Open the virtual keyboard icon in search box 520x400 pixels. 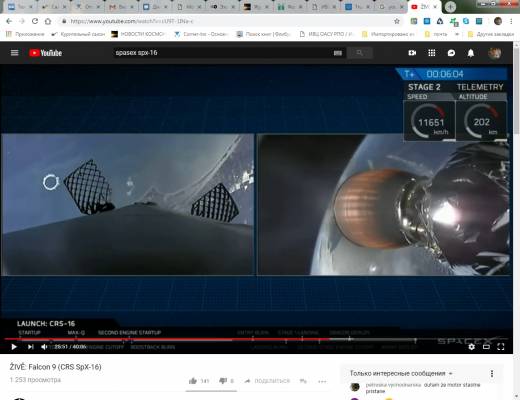[337, 53]
